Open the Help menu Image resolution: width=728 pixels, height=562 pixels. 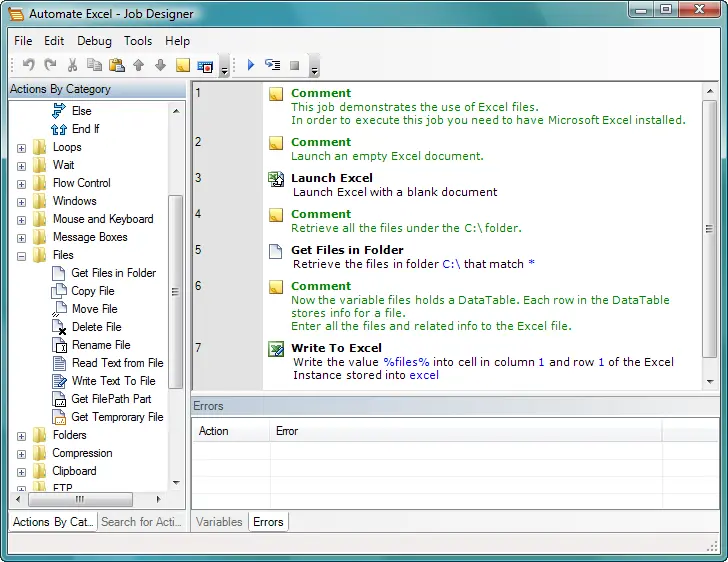click(177, 41)
